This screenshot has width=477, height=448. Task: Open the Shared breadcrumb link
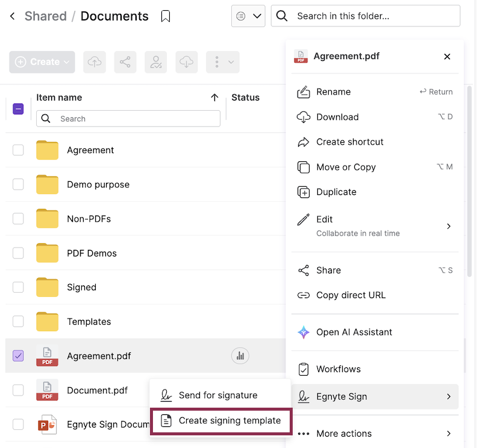pos(45,16)
